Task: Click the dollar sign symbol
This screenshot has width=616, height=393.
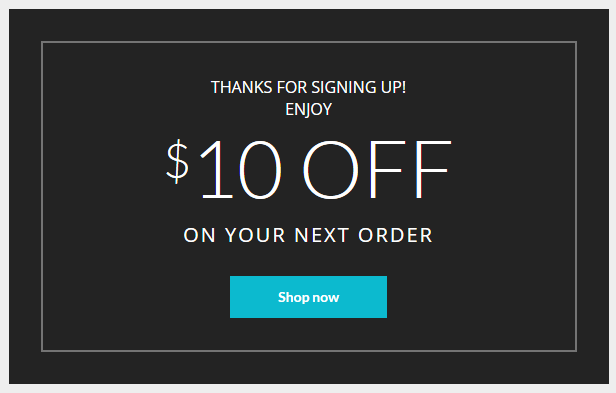Action: tap(178, 161)
